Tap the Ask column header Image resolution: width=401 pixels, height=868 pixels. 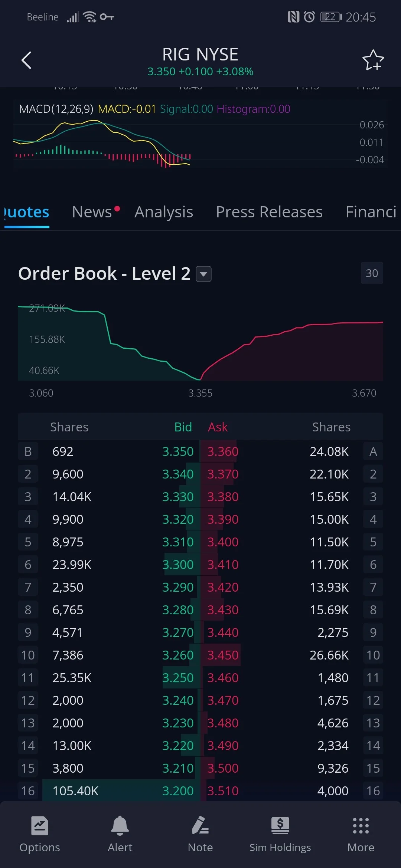pyautogui.click(x=218, y=427)
